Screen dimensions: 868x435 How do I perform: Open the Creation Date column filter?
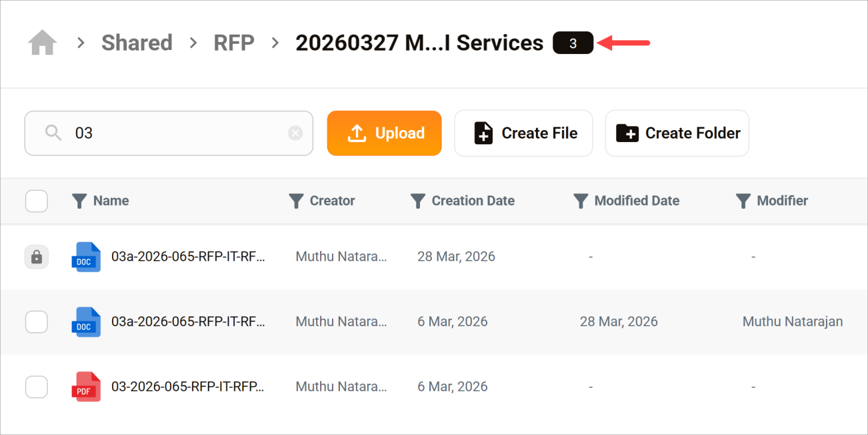pos(418,201)
